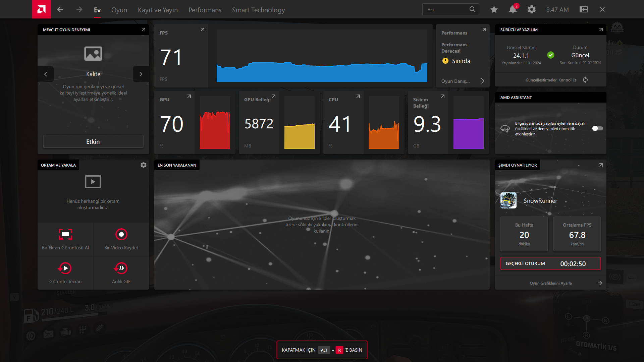The height and width of the screenshot is (362, 644).
Task: Click the SnowRunner title text
Action: [x=540, y=201]
